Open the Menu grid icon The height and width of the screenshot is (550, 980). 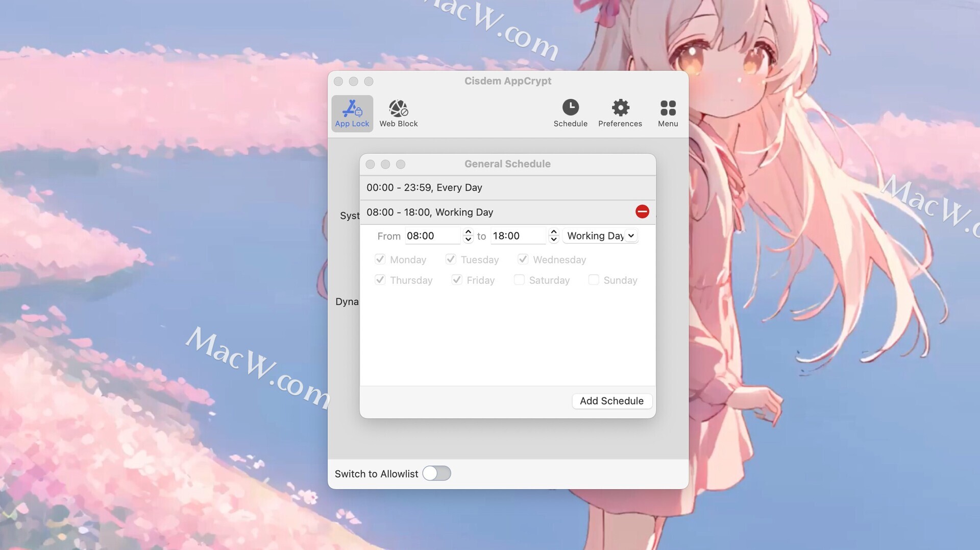point(668,113)
